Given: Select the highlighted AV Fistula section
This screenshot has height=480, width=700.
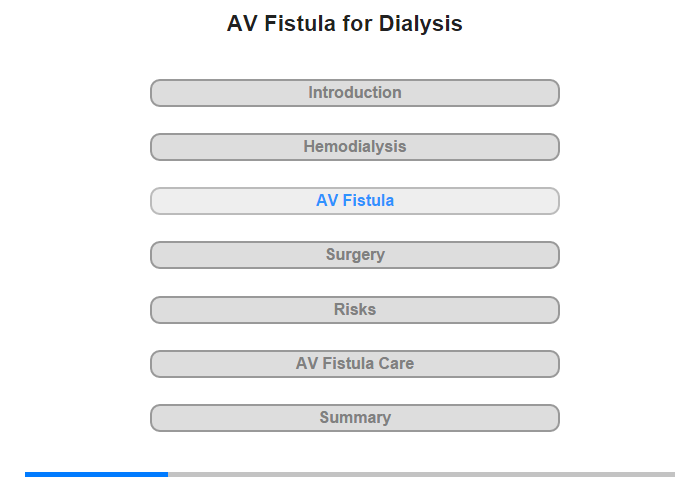Looking at the screenshot, I should pos(355,201).
